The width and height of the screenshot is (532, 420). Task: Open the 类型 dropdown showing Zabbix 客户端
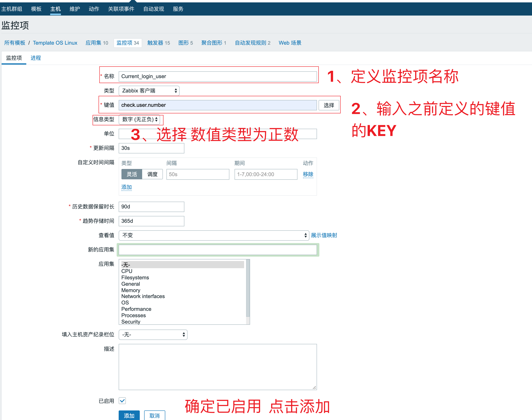tap(149, 90)
